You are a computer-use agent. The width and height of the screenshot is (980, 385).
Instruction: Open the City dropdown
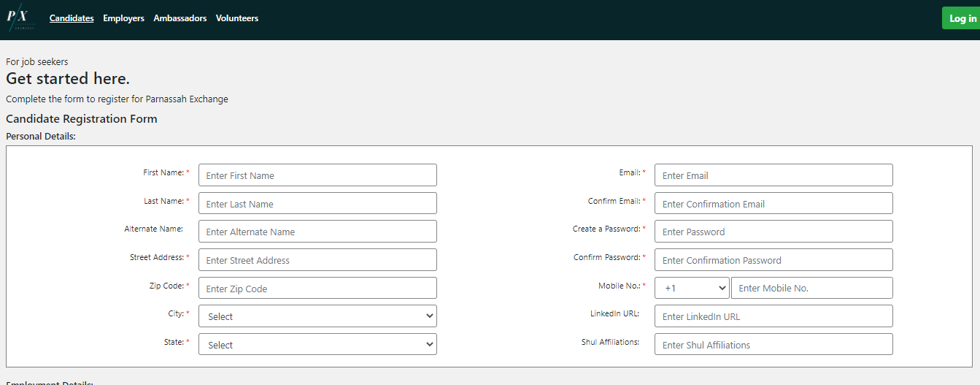click(x=317, y=316)
